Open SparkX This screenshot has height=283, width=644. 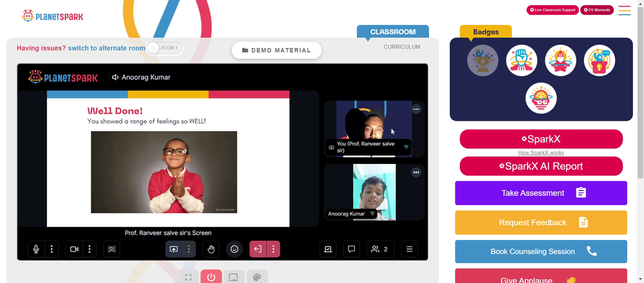(x=541, y=139)
